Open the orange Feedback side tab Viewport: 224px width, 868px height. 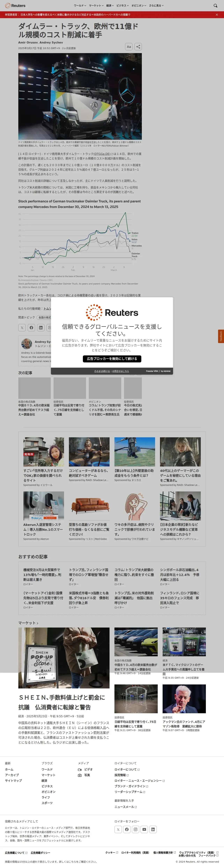click(x=221, y=336)
